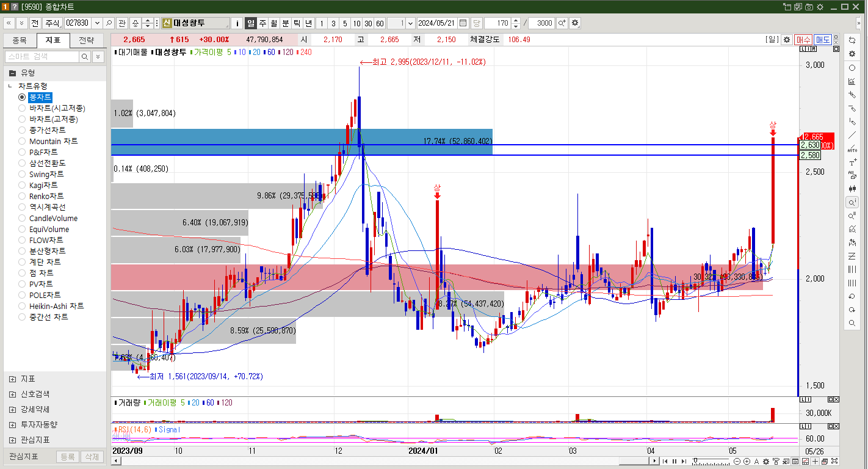Click the magnifier list tool in right toolbar
868x469 pixels.
(852, 216)
